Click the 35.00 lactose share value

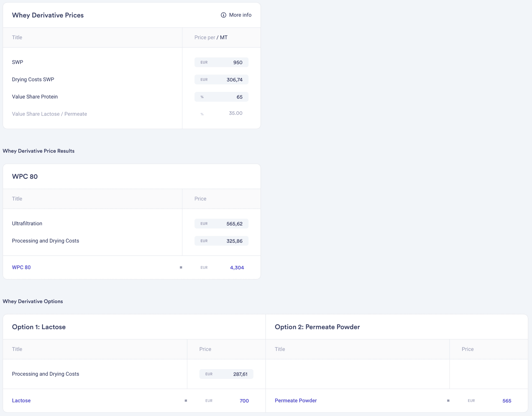tap(236, 113)
